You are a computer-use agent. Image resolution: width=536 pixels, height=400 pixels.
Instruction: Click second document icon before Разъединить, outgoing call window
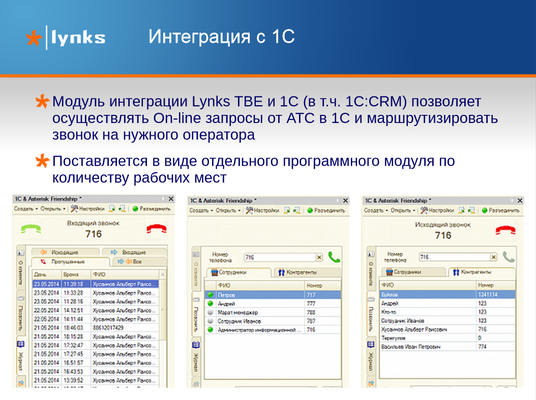(x=472, y=210)
